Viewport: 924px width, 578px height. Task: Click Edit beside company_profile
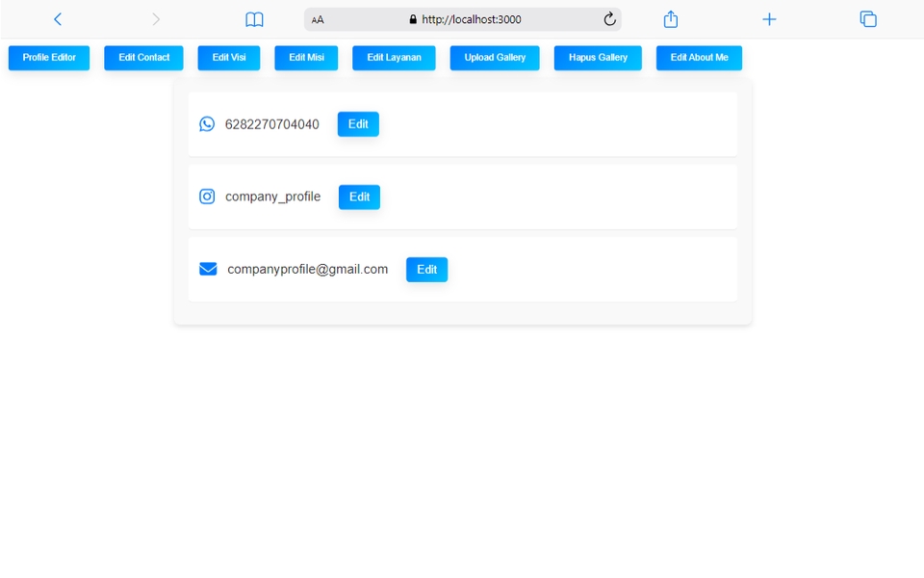coord(358,197)
